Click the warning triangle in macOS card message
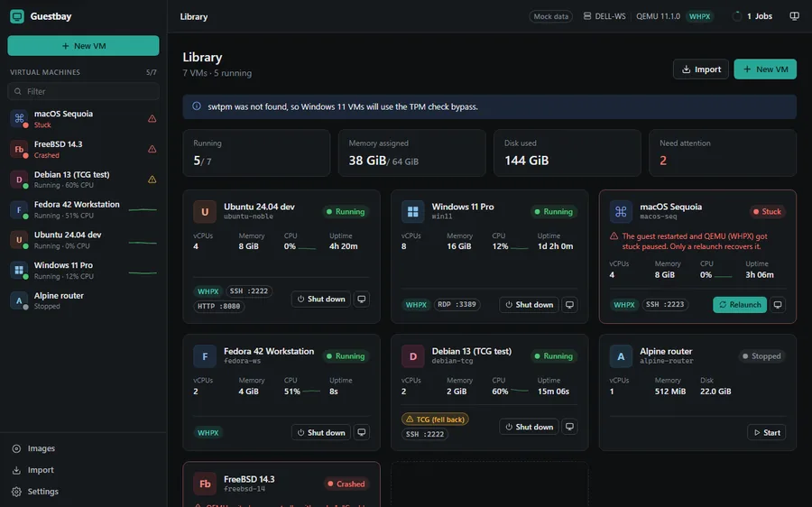Screen dimensions: 812x507 tap(614, 236)
